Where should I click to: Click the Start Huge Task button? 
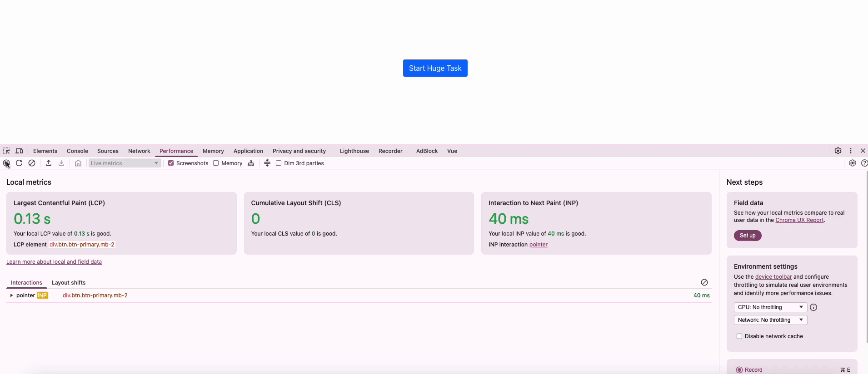435,68
